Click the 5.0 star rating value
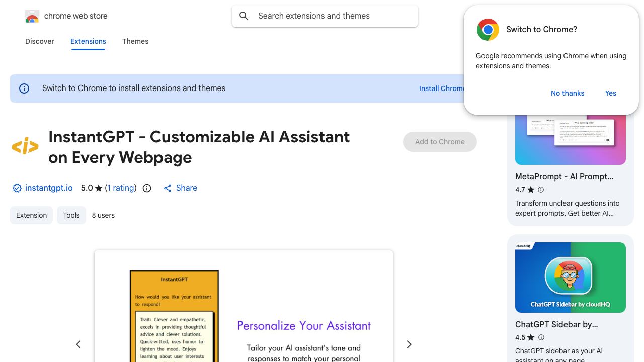The width and height of the screenshot is (644, 362). point(87,188)
